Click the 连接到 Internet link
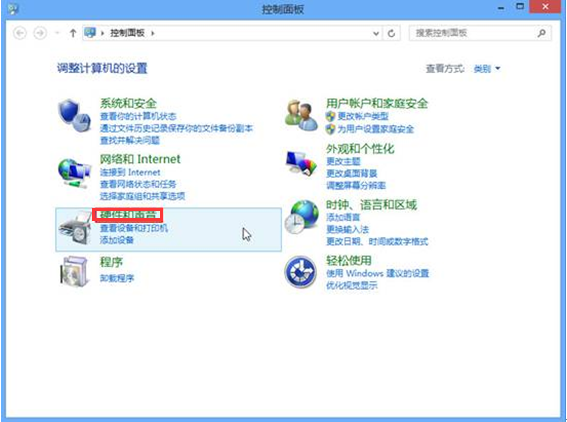The width and height of the screenshot is (567, 422). coord(130,172)
